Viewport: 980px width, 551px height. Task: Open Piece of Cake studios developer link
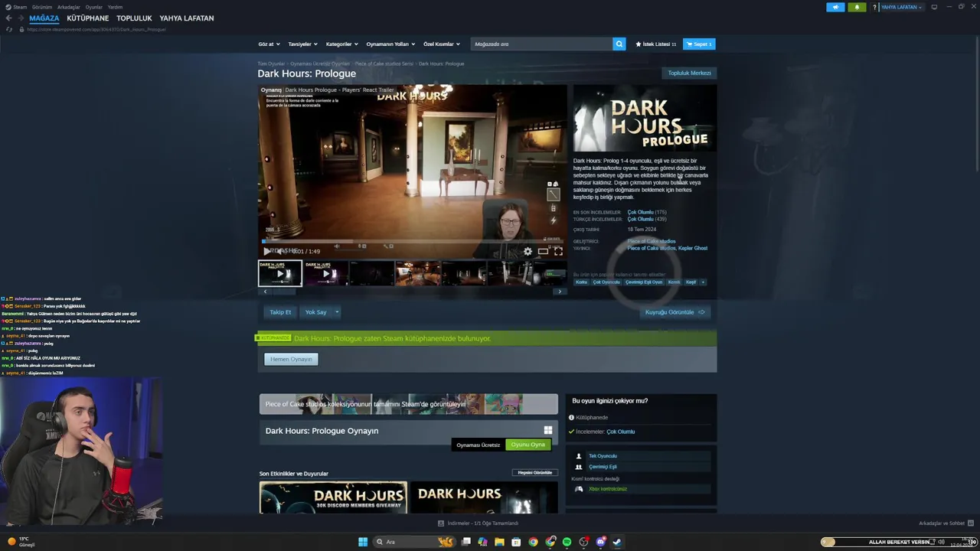coord(652,241)
